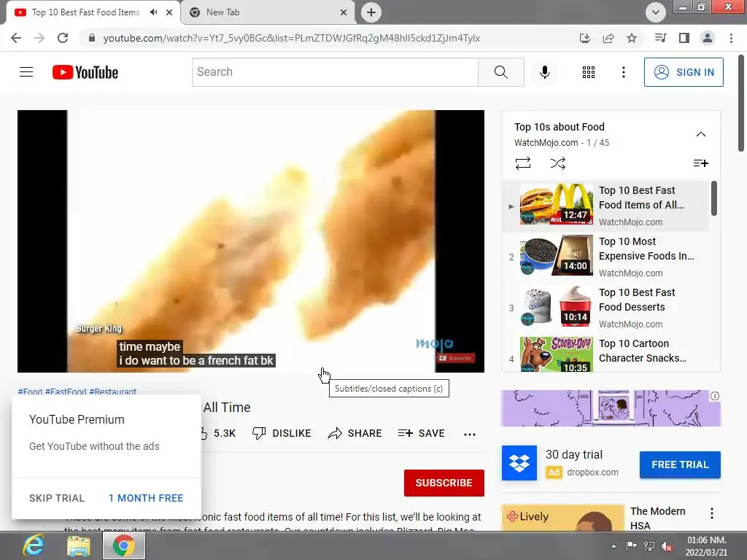The width and height of the screenshot is (747, 560).
Task: Click SKIP TRIAL in Premium popup
Action: point(57,498)
